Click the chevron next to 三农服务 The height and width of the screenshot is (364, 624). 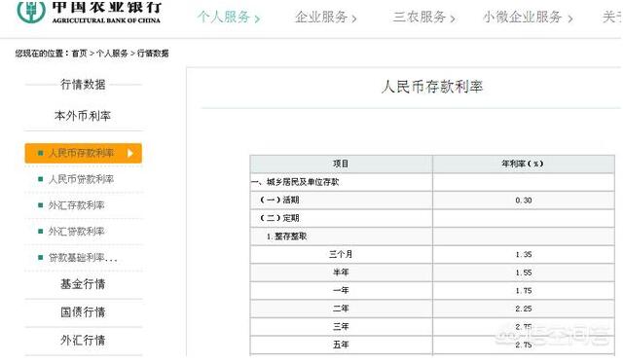tap(453, 18)
